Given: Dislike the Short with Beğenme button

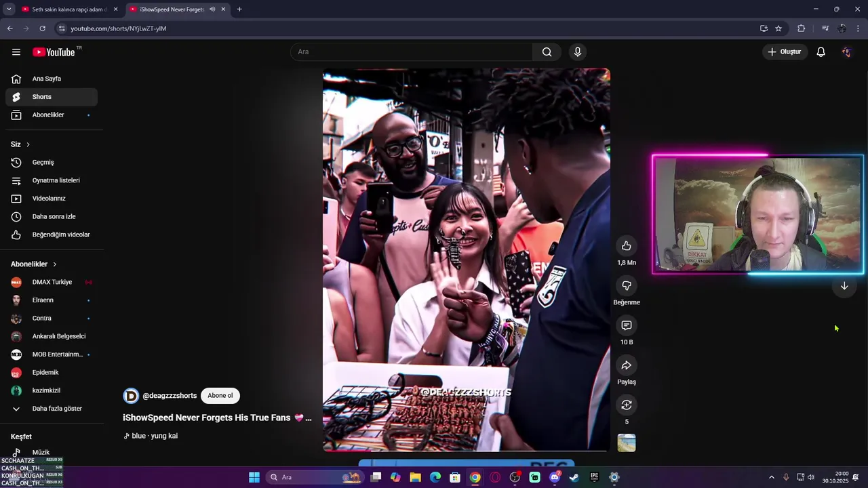Looking at the screenshot, I should coord(627,286).
